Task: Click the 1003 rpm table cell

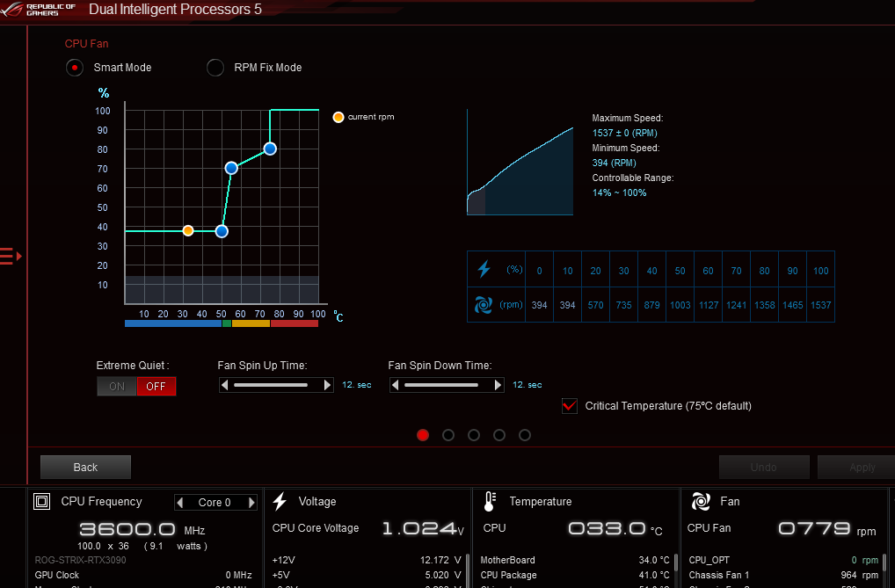Action: [680, 305]
